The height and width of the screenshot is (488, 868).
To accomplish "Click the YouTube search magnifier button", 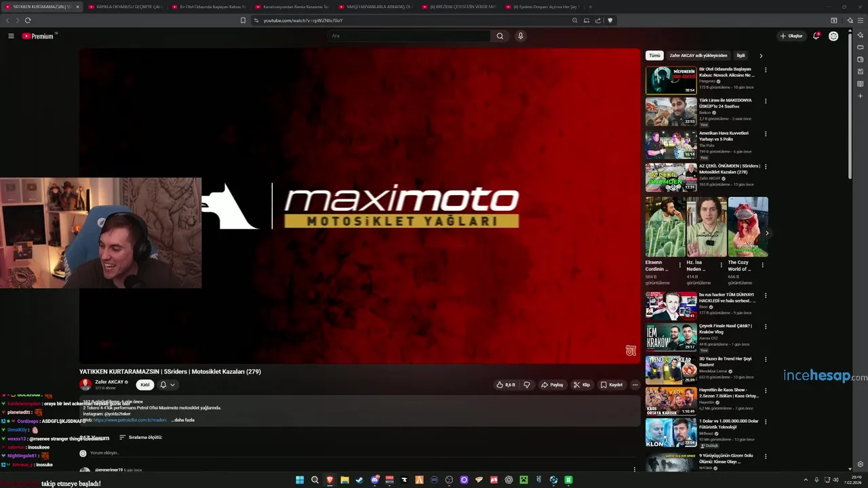I will (x=500, y=36).
